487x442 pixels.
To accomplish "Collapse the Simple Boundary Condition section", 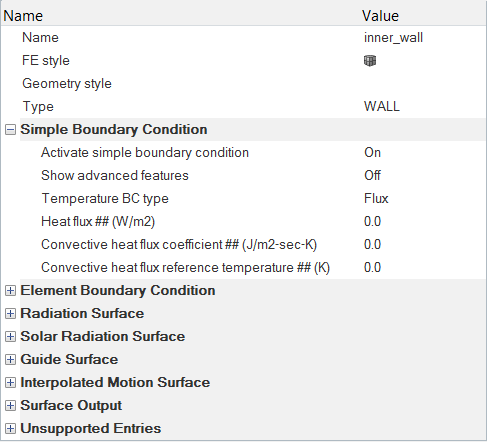I will pos(10,130).
